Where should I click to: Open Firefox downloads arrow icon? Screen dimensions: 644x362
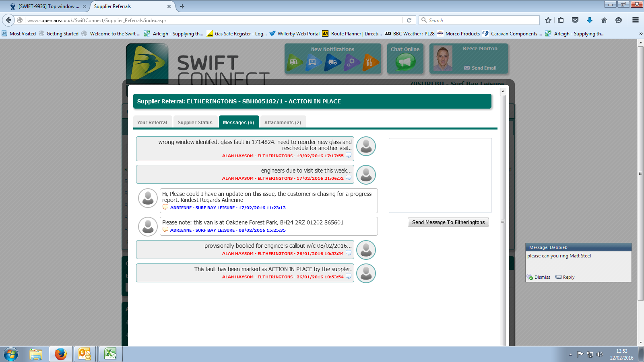coord(590,20)
